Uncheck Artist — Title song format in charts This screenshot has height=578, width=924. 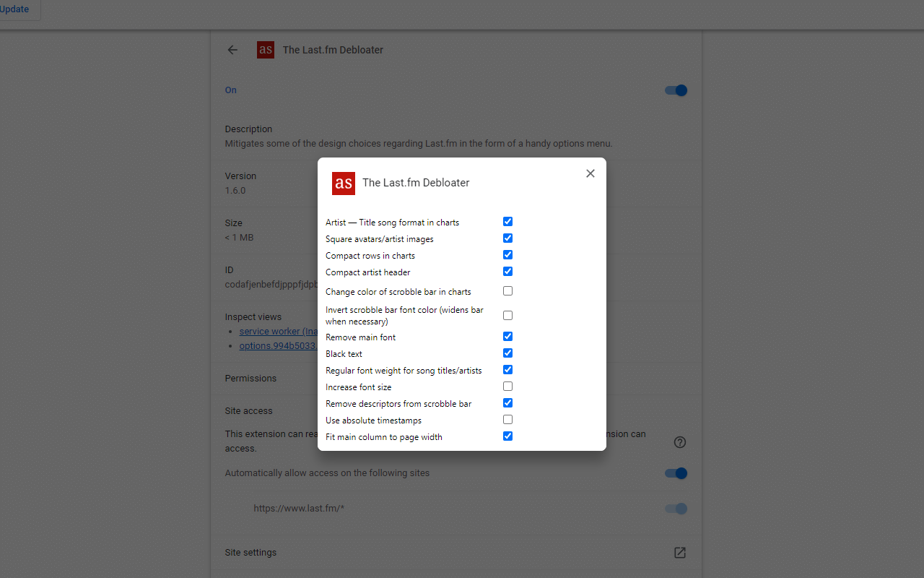pyautogui.click(x=508, y=222)
